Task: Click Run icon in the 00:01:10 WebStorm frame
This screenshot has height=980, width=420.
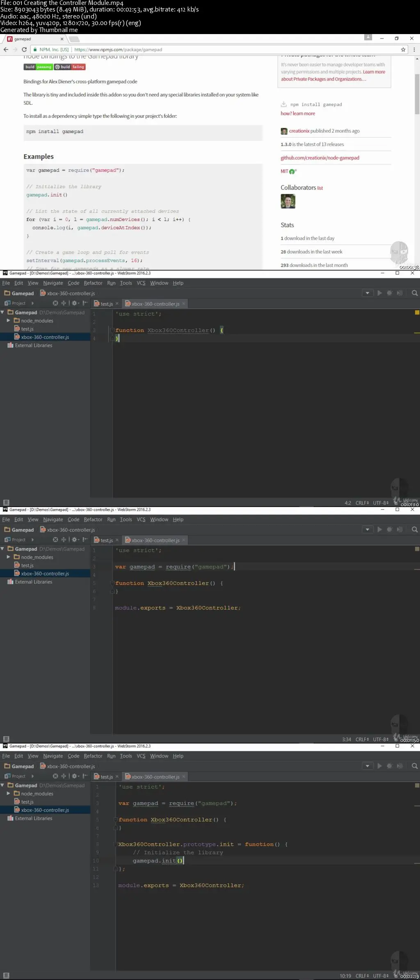Action: click(x=379, y=293)
